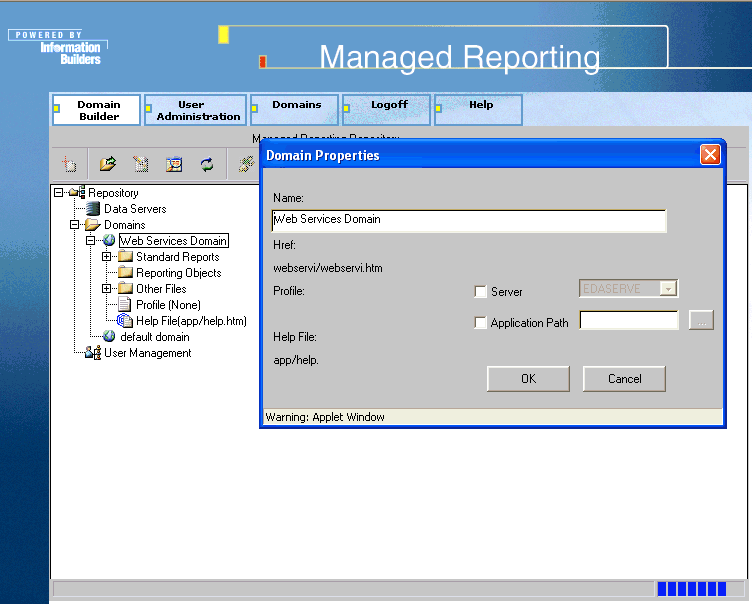Click the Data Servers database icon
Image resolution: width=752 pixels, height=604 pixels.
[93, 209]
